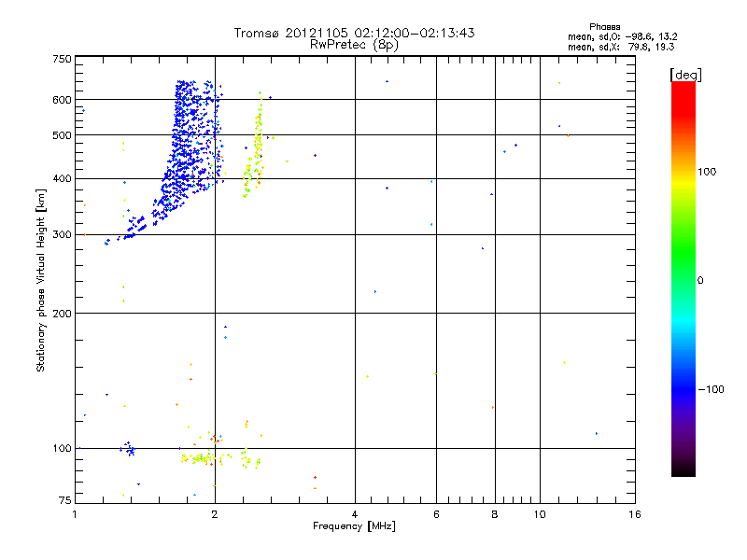Click the y-axis tick label '600'
747x560 pixels.
click(62, 100)
